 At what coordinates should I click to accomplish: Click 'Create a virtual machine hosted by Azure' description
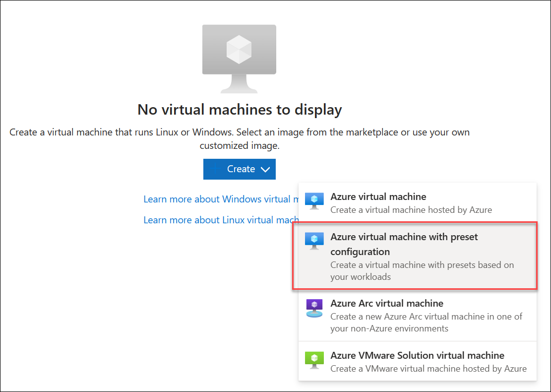(x=411, y=210)
